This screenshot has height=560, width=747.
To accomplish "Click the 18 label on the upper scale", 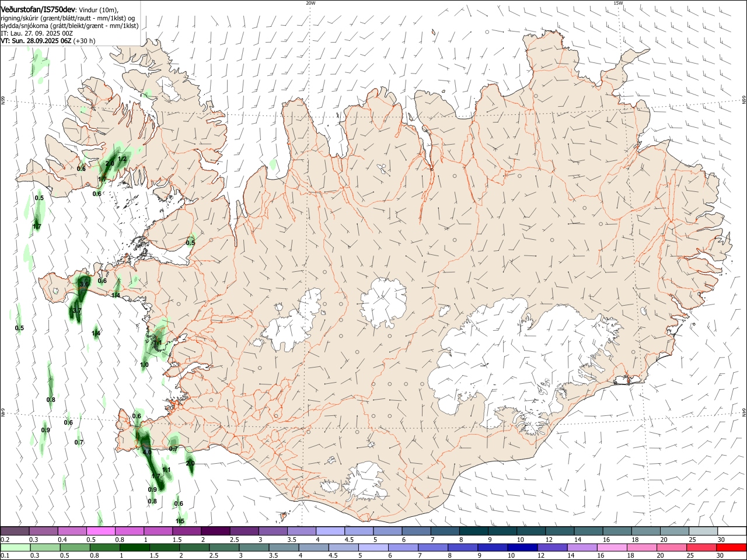I will (x=635, y=540).
